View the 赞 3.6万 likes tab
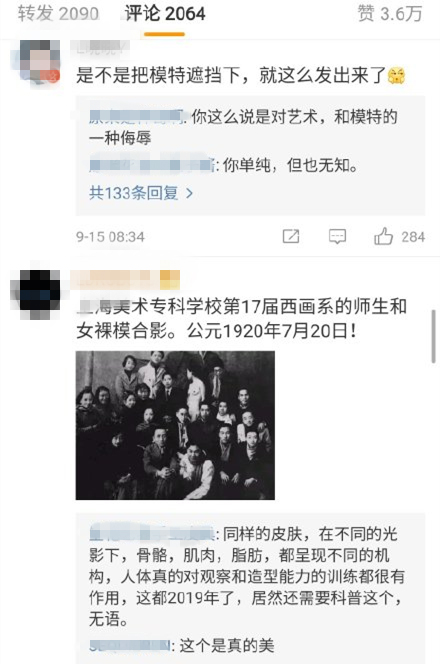 390,14
